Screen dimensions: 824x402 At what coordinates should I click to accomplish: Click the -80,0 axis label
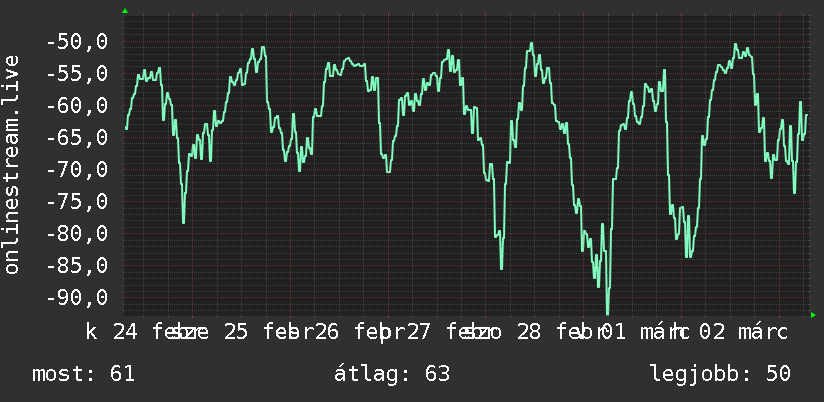tap(77, 233)
